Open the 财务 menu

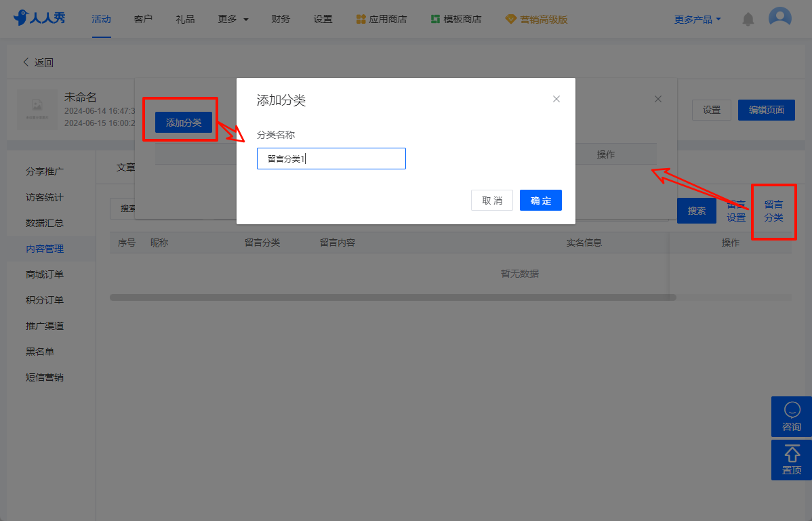click(x=281, y=19)
